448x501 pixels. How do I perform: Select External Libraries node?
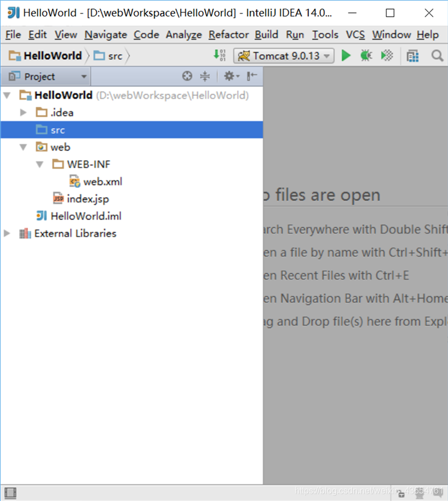(75, 233)
